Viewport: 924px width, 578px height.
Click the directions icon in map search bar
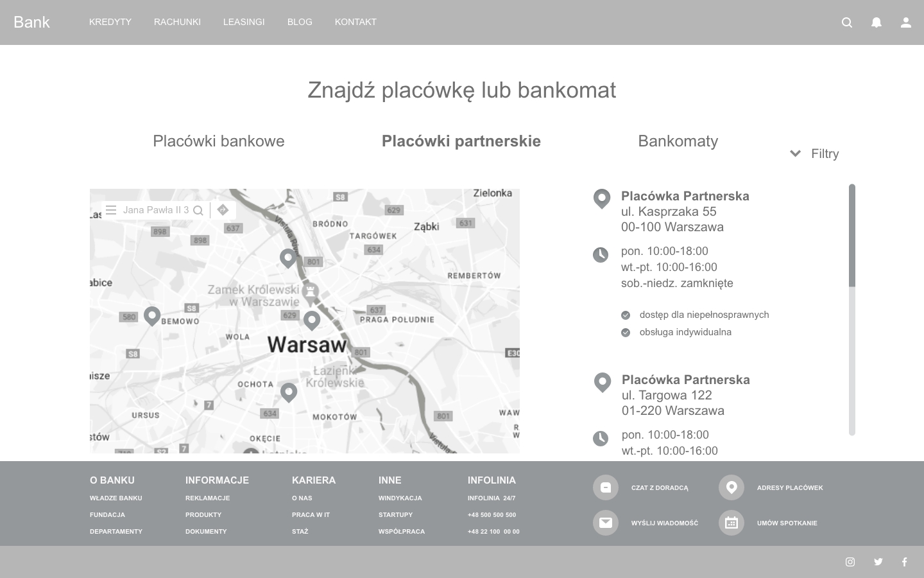pyautogui.click(x=223, y=210)
